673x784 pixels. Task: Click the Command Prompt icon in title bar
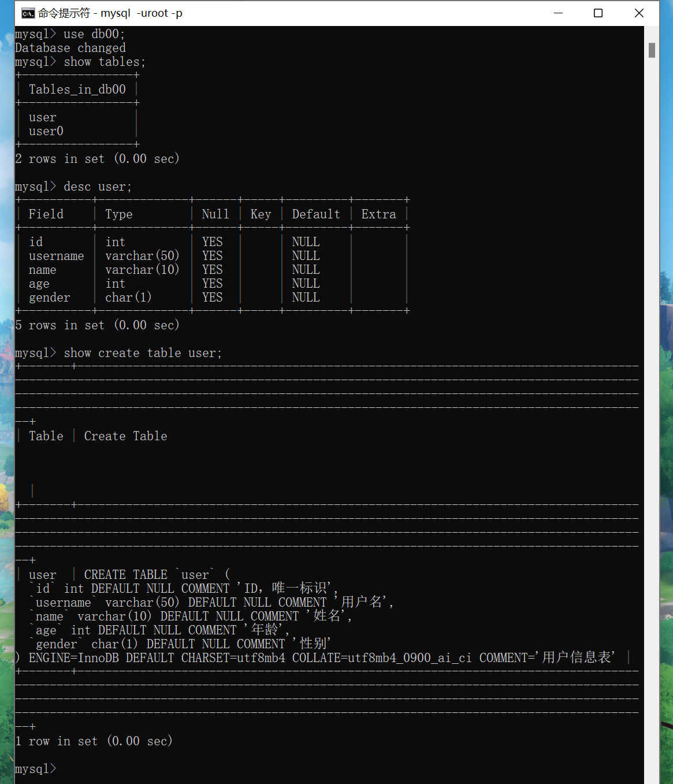(x=27, y=12)
